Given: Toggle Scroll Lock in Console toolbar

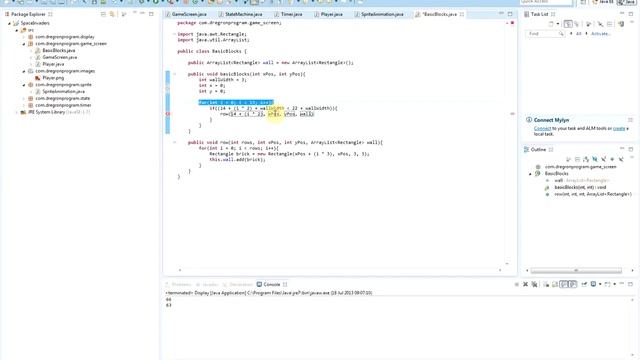Looking at the screenshot, I should coord(555,284).
